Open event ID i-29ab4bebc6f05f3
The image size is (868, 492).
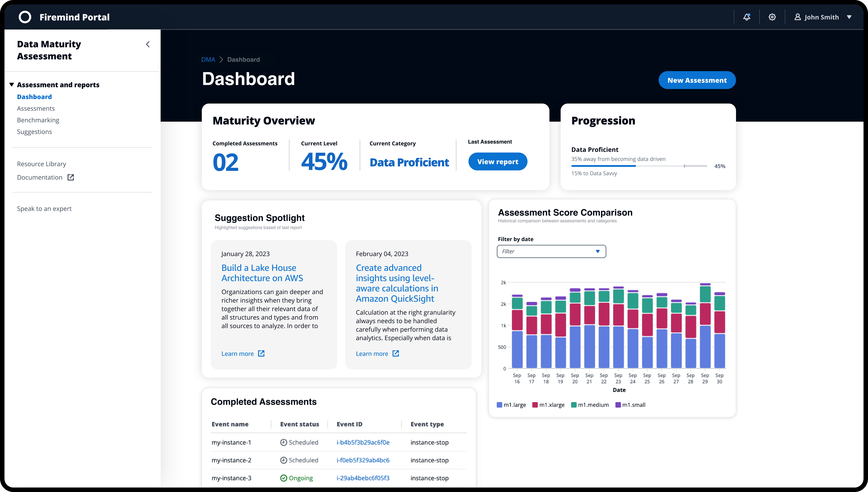[363, 478]
